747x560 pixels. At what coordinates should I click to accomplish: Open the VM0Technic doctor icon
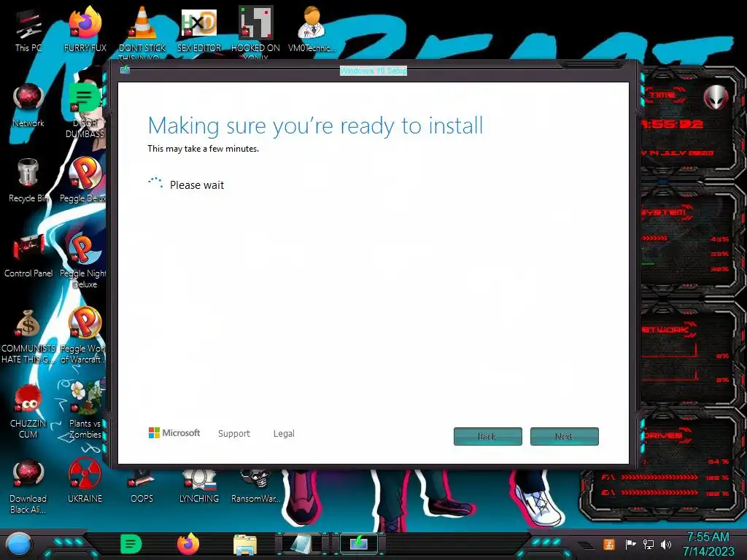coord(311,28)
